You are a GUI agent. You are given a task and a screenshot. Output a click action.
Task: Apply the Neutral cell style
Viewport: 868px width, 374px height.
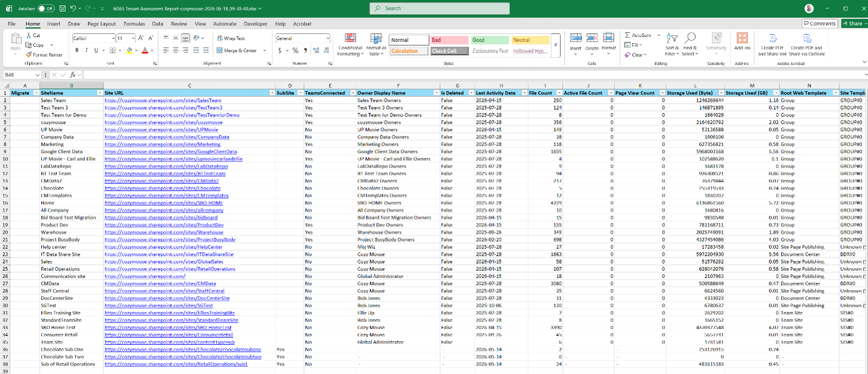coord(530,40)
